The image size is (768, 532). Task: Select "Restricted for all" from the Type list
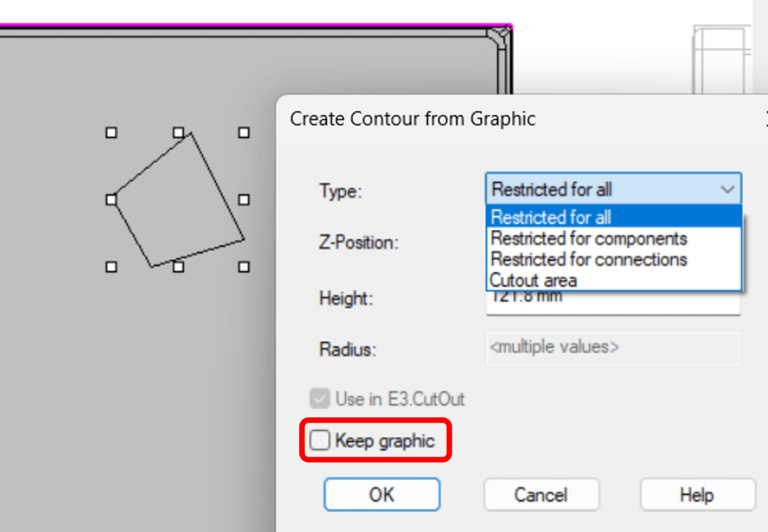(x=550, y=217)
